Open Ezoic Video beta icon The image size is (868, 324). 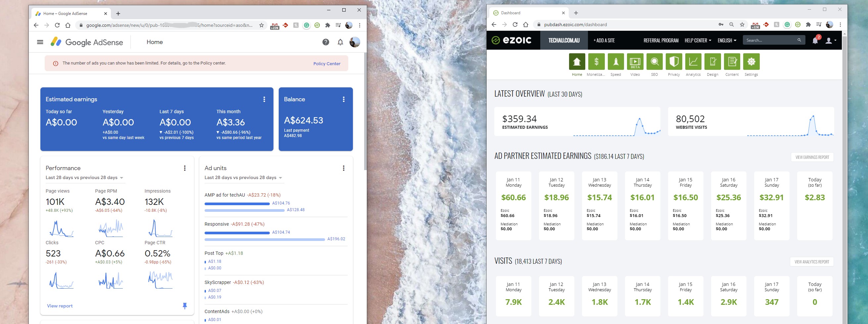(x=635, y=62)
